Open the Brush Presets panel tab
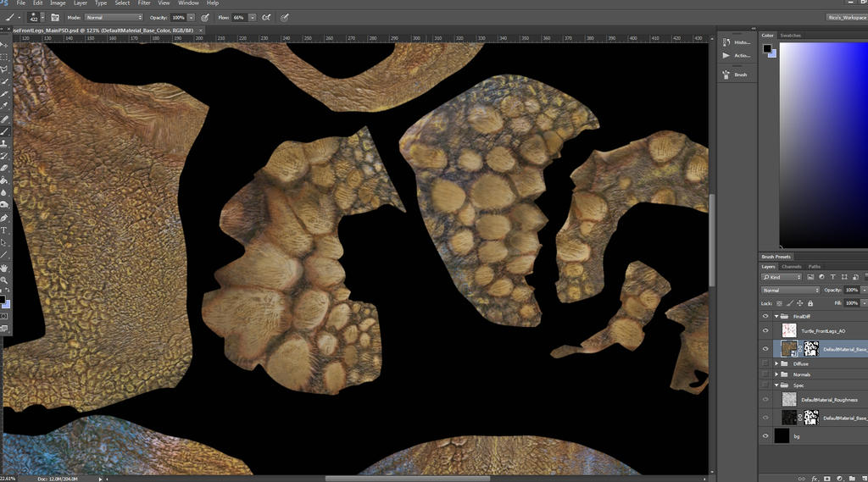Screen dimensions: 868x482 click(776, 257)
